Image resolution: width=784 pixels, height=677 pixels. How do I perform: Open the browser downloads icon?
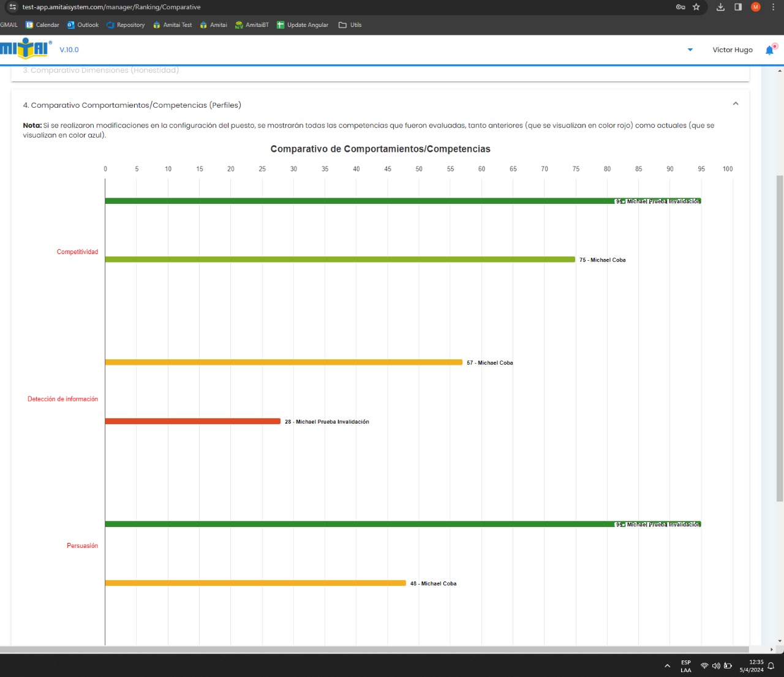click(x=720, y=7)
